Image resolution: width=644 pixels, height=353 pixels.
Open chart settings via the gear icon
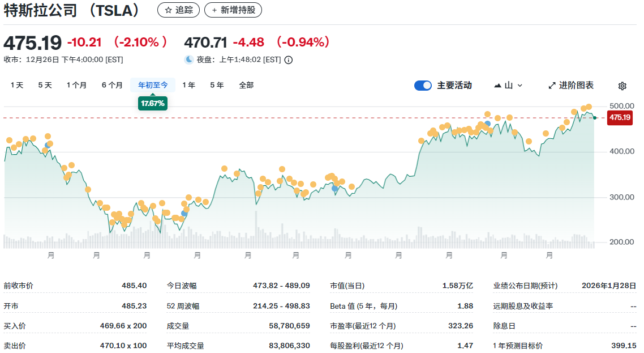tap(622, 85)
